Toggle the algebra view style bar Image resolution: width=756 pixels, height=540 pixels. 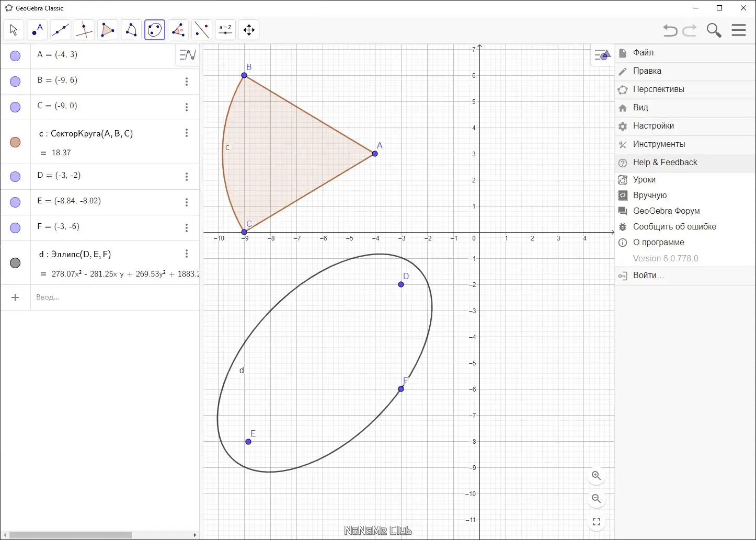coord(187,54)
